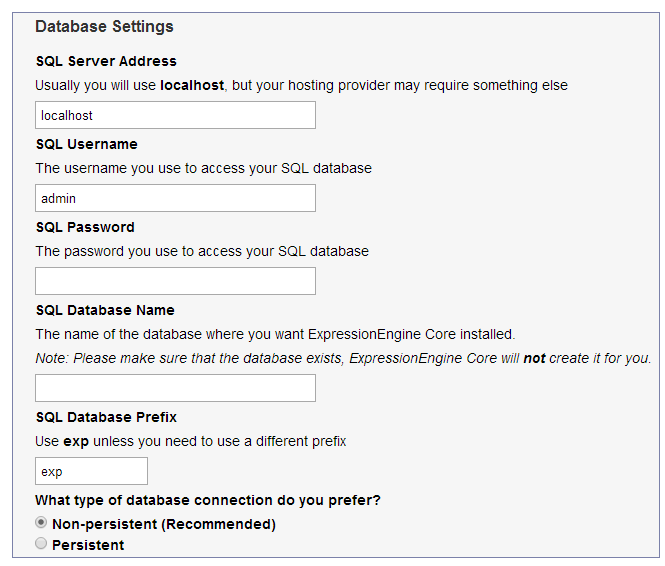The width and height of the screenshot is (665, 566).
Task: Click the database connection type question text
Action: tap(207, 500)
